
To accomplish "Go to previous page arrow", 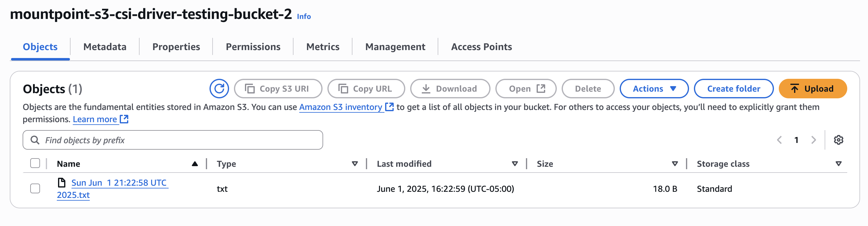I will pyautogui.click(x=779, y=140).
